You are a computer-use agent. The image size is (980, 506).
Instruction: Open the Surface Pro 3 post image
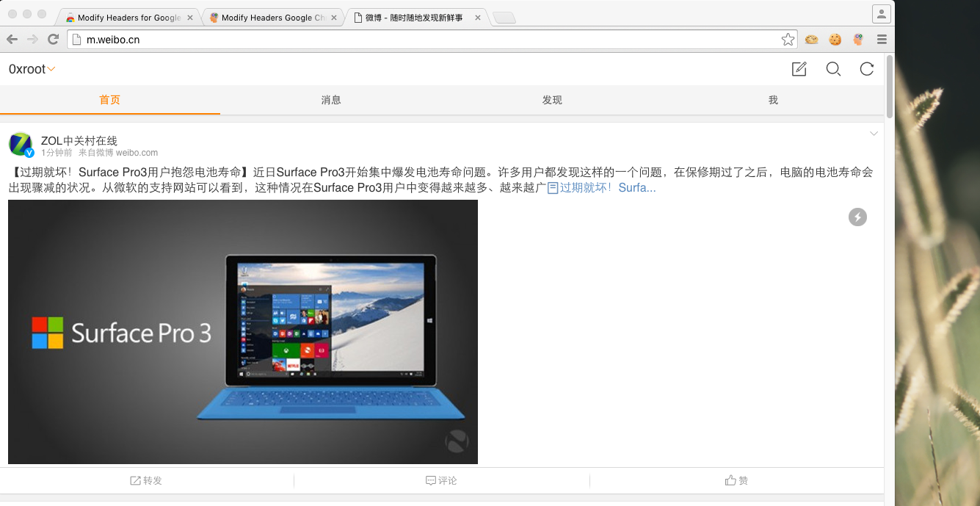pyautogui.click(x=243, y=332)
